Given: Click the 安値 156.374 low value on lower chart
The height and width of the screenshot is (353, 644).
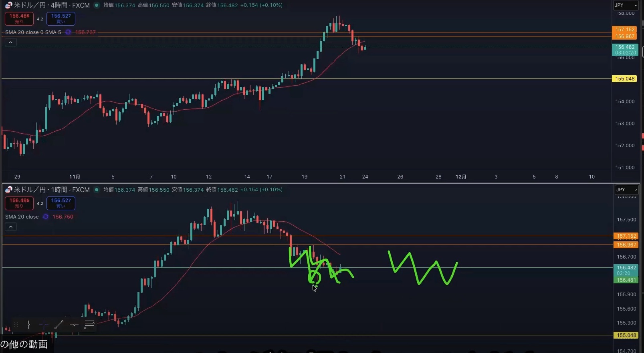Looking at the screenshot, I should 188,190.
